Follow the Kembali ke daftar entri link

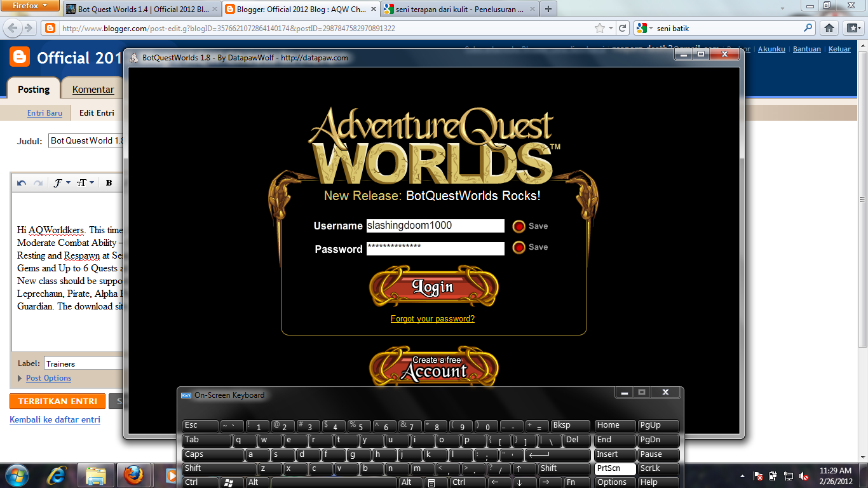click(x=55, y=419)
